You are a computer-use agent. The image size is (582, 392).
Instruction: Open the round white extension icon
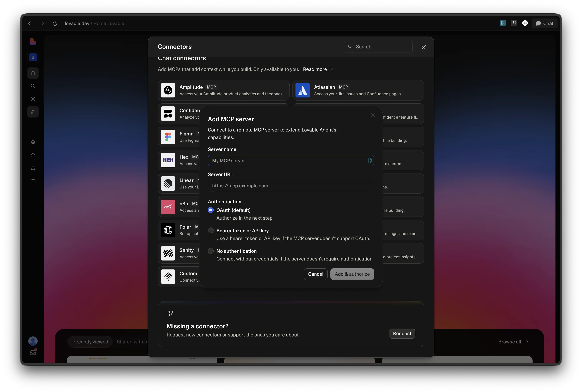(525, 23)
